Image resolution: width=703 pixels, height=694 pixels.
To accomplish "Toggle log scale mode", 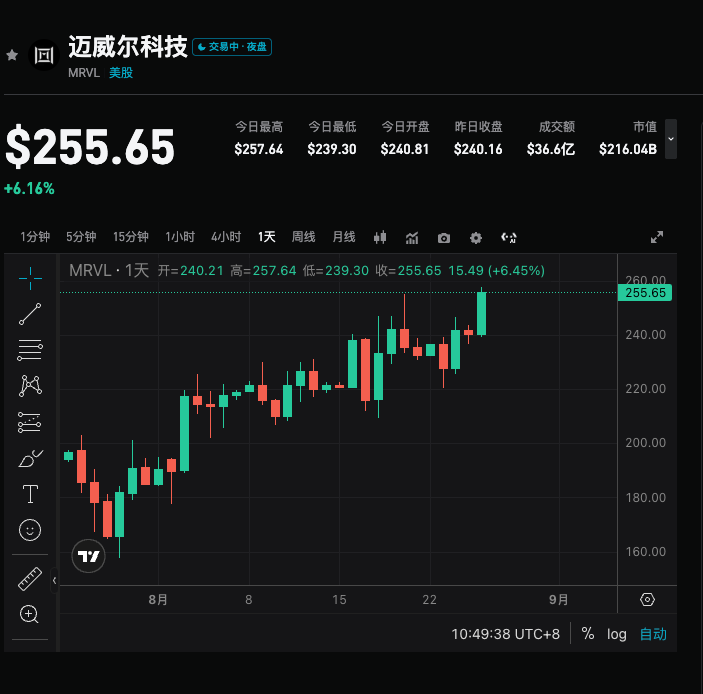I will coord(616,634).
